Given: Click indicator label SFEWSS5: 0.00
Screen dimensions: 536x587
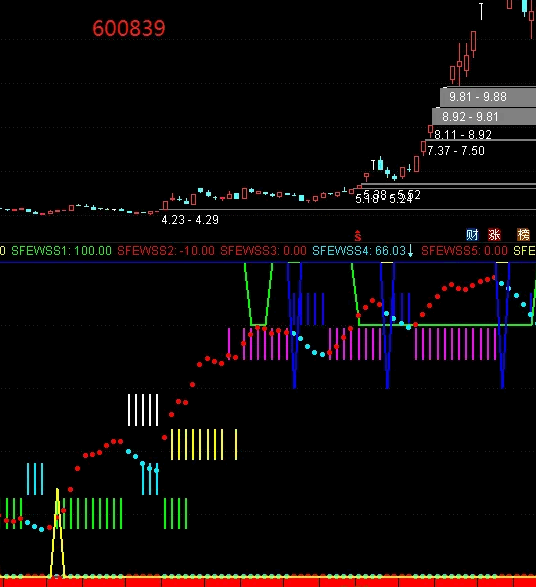Looking at the screenshot, I should click(464, 250).
